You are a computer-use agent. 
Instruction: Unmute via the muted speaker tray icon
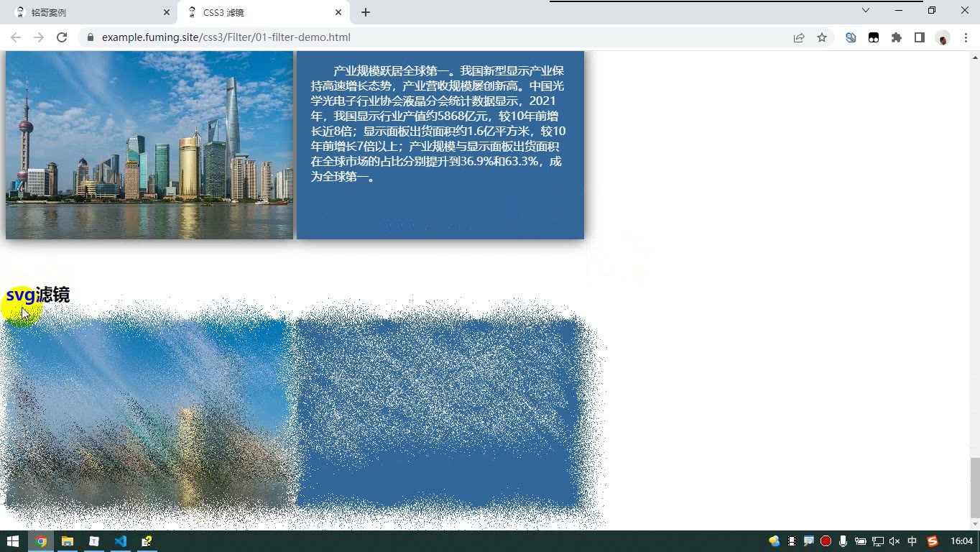point(895,541)
